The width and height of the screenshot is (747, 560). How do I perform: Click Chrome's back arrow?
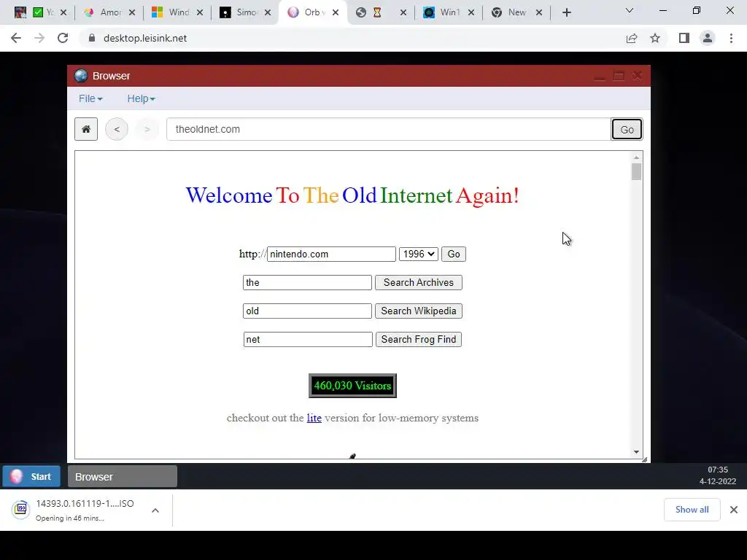16,38
